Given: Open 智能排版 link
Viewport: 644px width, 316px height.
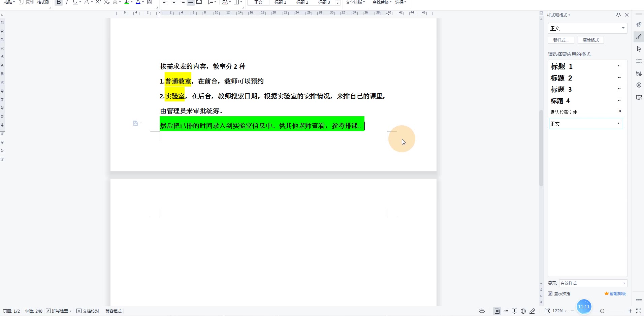Looking at the screenshot, I should click(x=615, y=294).
